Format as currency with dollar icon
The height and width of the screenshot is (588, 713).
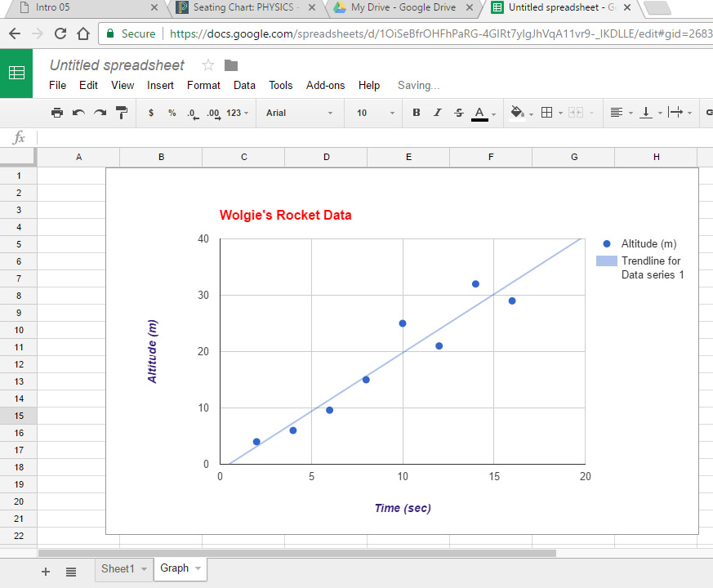pos(151,113)
